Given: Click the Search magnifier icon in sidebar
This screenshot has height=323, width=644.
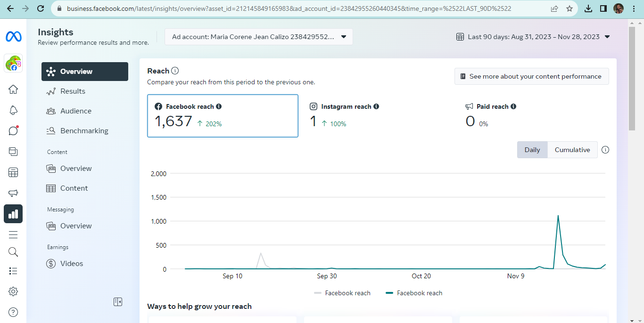Looking at the screenshot, I should click(x=13, y=252).
